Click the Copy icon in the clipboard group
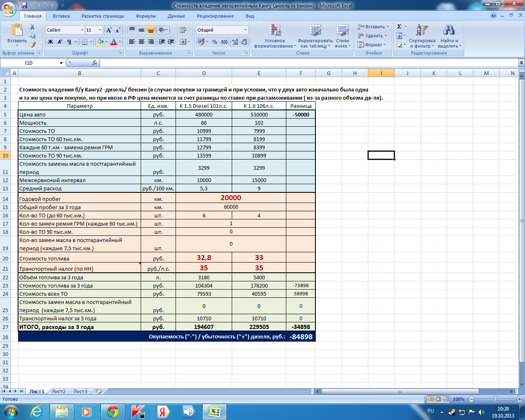525x420 pixels. coord(32,36)
